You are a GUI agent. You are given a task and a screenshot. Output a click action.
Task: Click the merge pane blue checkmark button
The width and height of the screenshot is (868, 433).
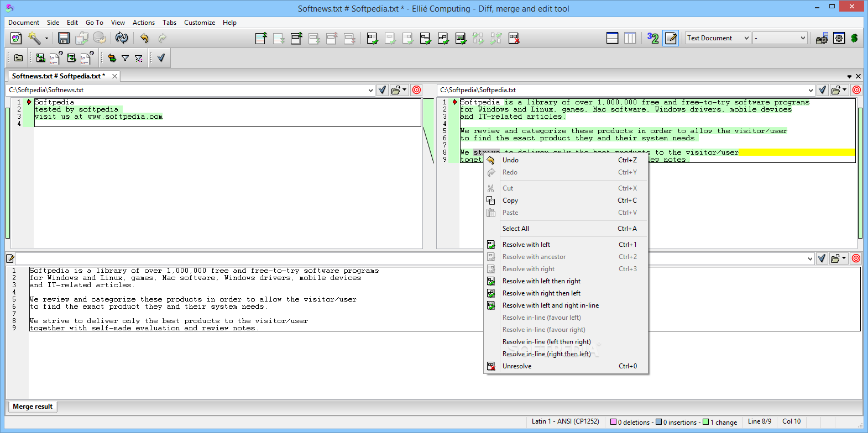click(822, 258)
